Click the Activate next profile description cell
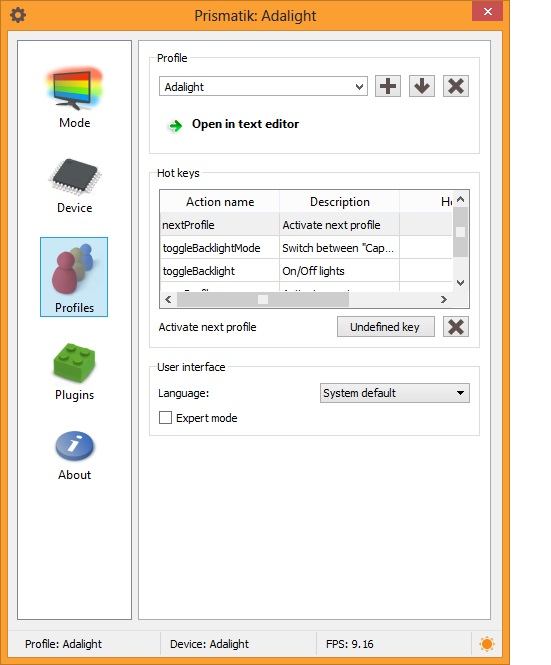This screenshot has height=665, width=551. [x=339, y=225]
